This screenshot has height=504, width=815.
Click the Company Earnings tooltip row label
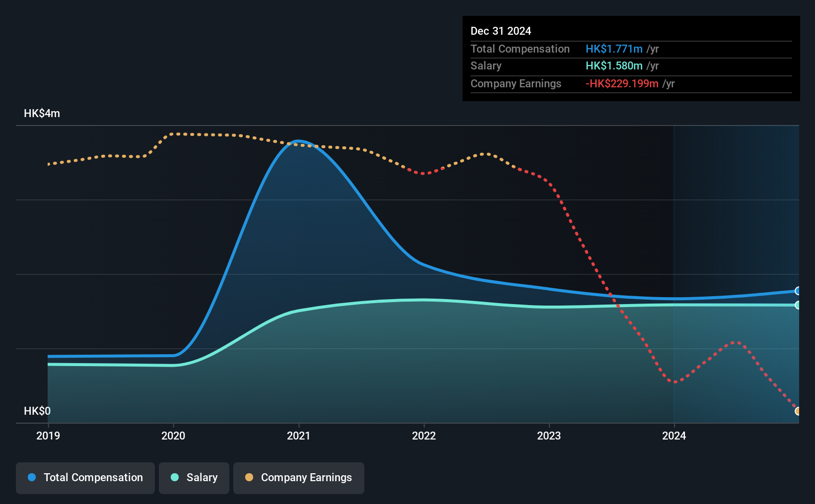516,84
